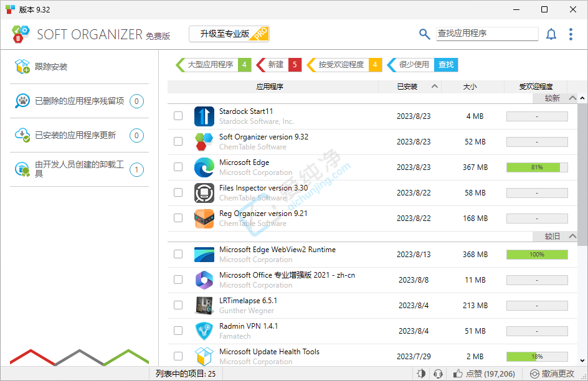588x381 pixels.
Task: Click the 大小 column header
Action: (473, 87)
